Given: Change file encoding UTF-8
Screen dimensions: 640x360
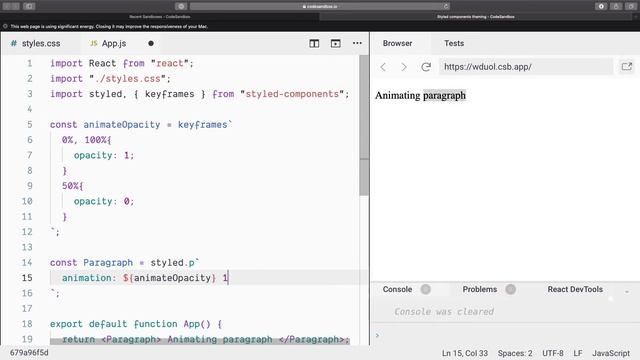Looking at the screenshot, I should tap(553, 353).
